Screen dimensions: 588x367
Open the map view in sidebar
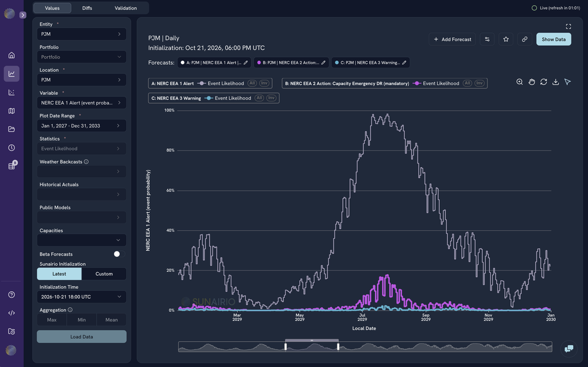tap(11, 111)
